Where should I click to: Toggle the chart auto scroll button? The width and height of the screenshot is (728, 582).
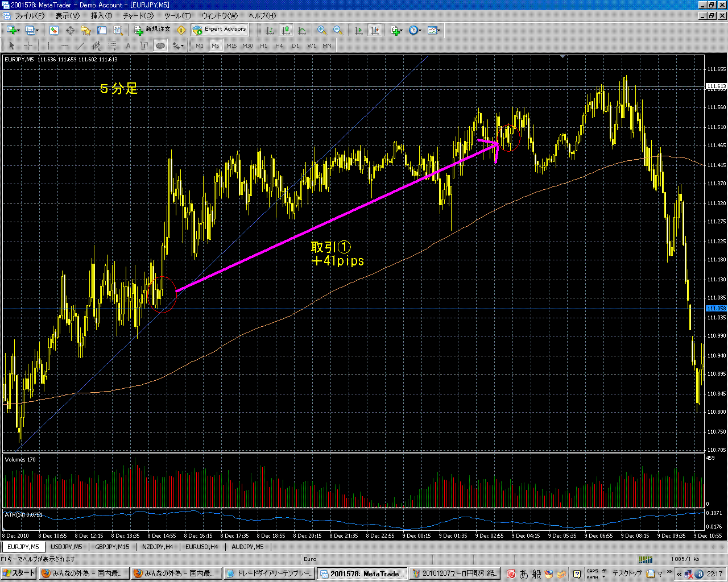359,30
